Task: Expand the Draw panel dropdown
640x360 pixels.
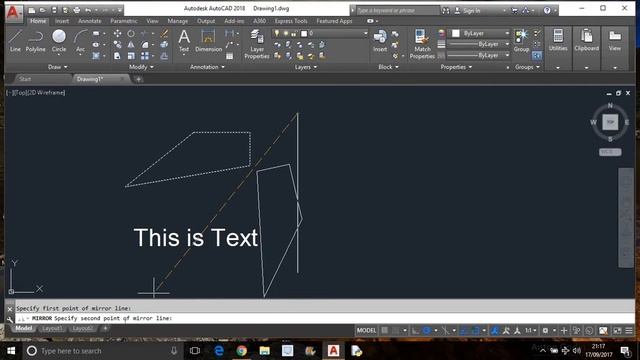Action: 58,67
